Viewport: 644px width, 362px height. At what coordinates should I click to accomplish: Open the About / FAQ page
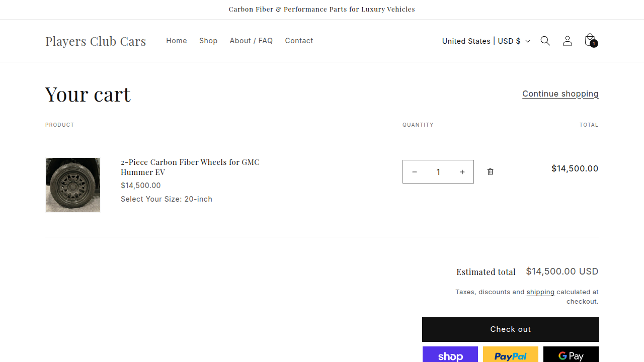pyautogui.click(x=251, y=41)
